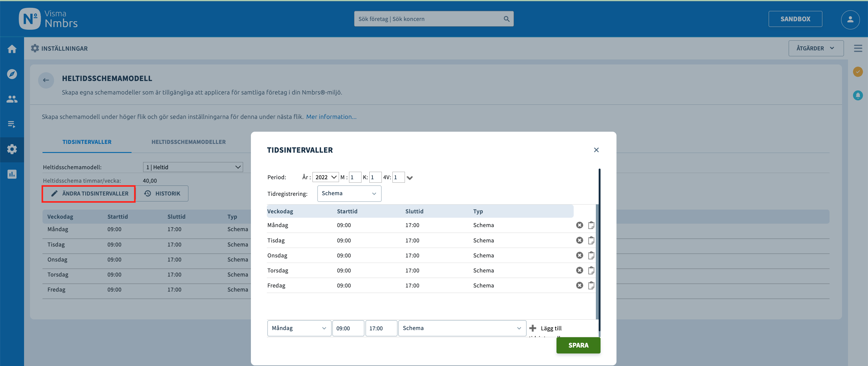The image size is (868, 366).
Task: Open the people sidebar icon
Action: pyautogui.click(x=12, y=99)
